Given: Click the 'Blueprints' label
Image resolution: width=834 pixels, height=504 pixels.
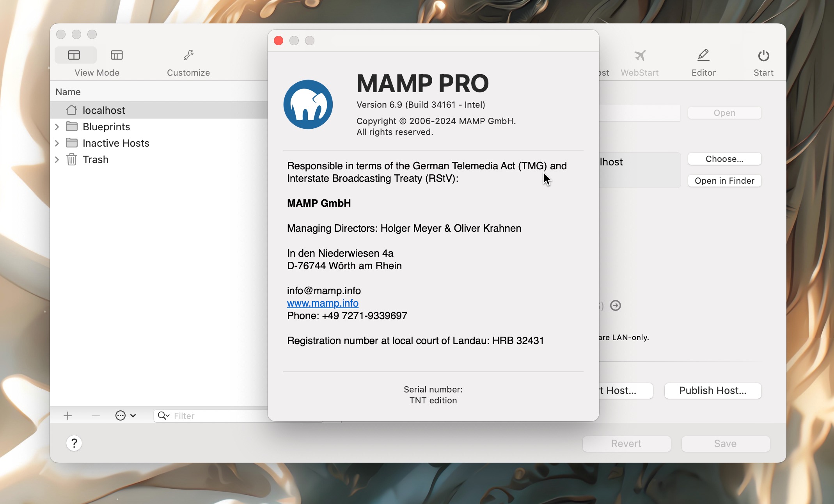Looking at the screenshot, I should pos(106,127).
